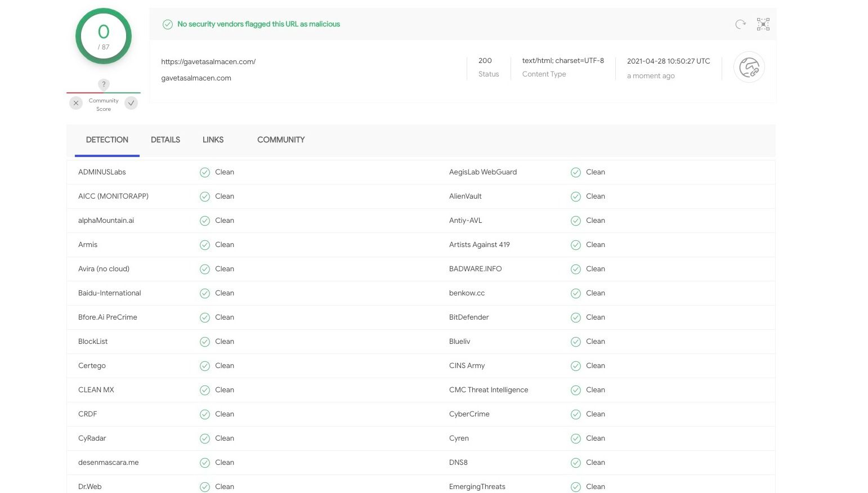Click clean check icon for Bfore.Ai PreCrime

click(205, 318)
